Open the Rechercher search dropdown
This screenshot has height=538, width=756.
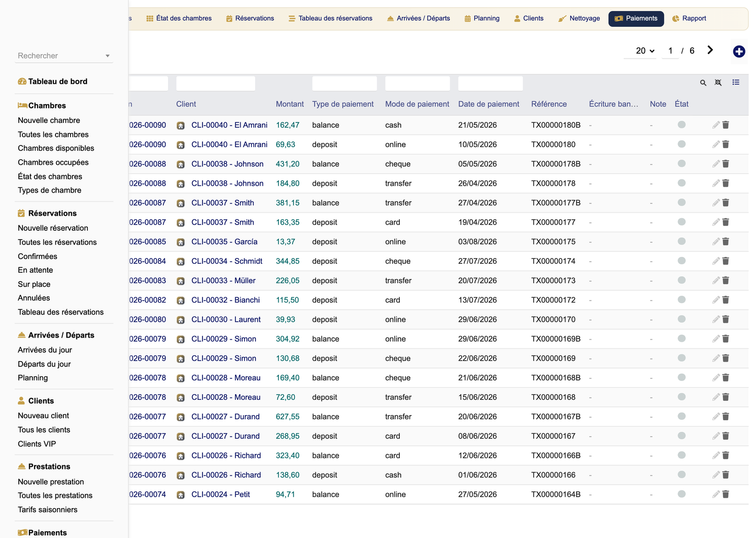tap(64, 55)
